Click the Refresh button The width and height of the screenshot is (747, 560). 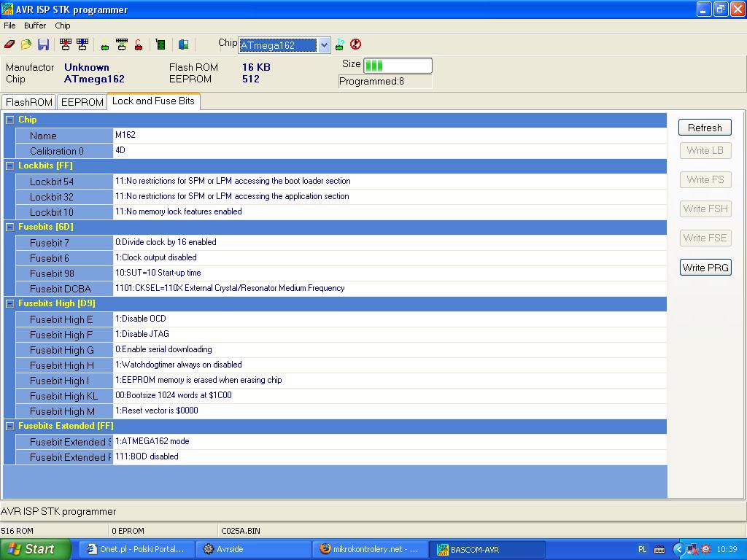[705, 128]
